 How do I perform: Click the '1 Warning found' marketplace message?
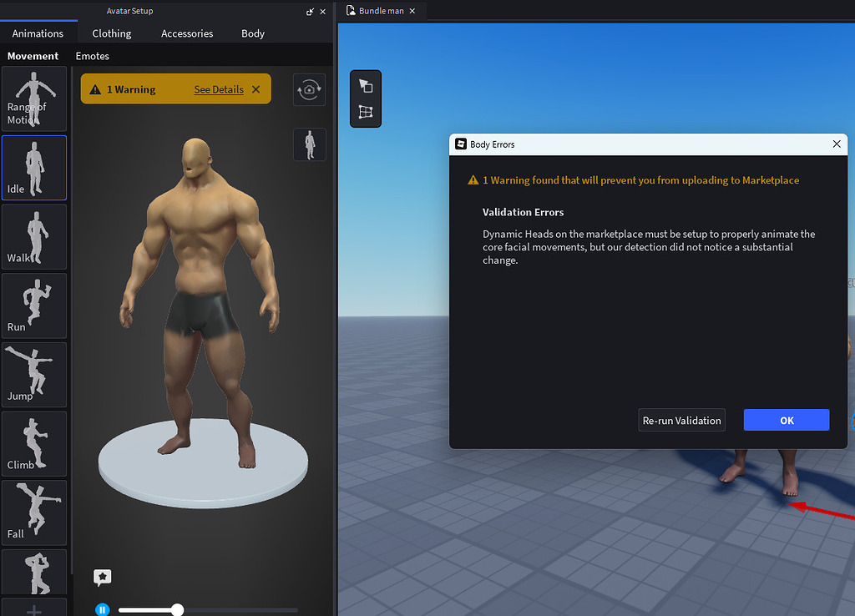(x=640, y=180)
